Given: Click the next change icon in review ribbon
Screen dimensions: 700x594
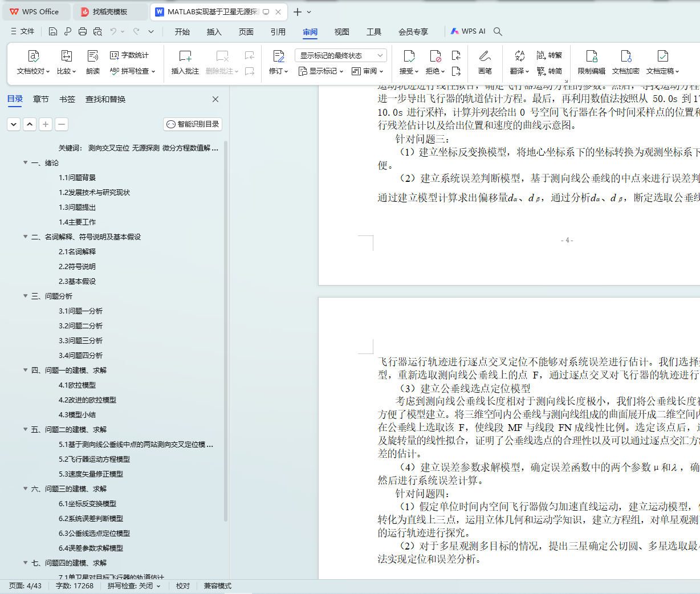Looking at the screenshot, I should (x=456, y=71).
